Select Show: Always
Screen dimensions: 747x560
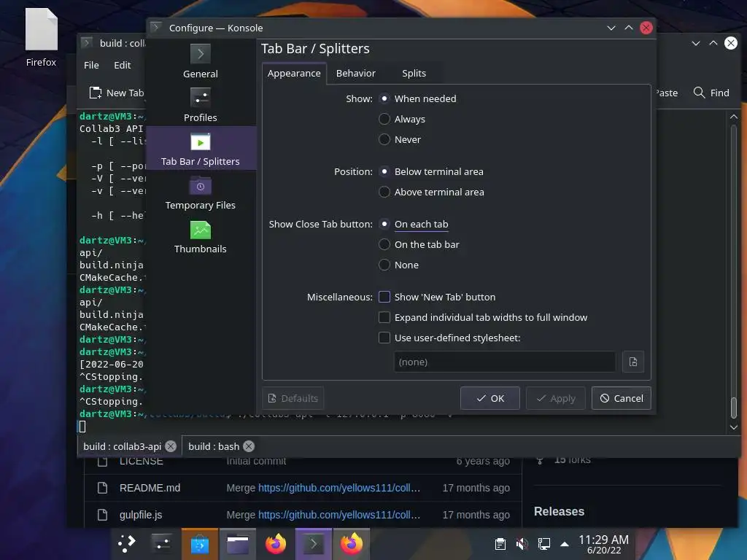coord(384,119)
